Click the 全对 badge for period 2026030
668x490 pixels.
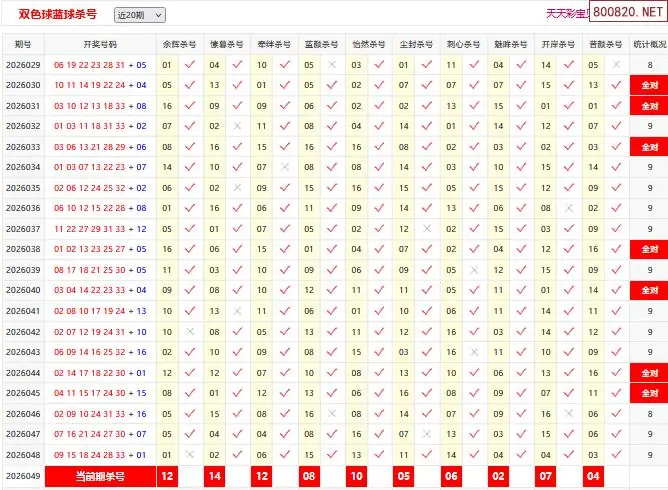(649, 85)
